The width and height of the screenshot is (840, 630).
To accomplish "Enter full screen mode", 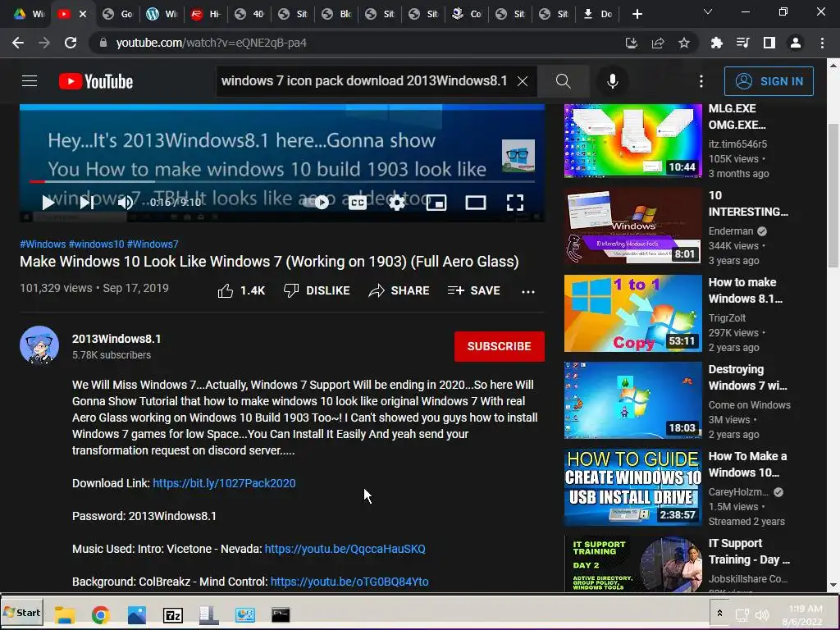I will [515, 203].
